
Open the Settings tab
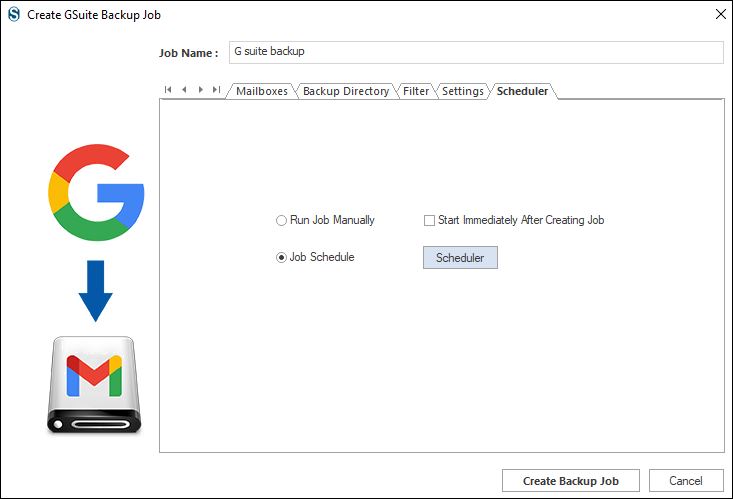pyautogui.click(x=462, y=91)
